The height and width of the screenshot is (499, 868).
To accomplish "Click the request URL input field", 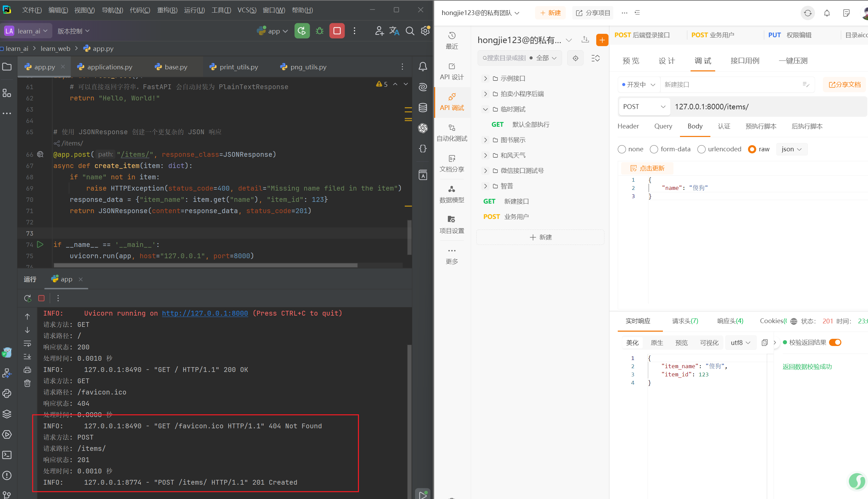I will pyautogui.click(x=765, y=107).
